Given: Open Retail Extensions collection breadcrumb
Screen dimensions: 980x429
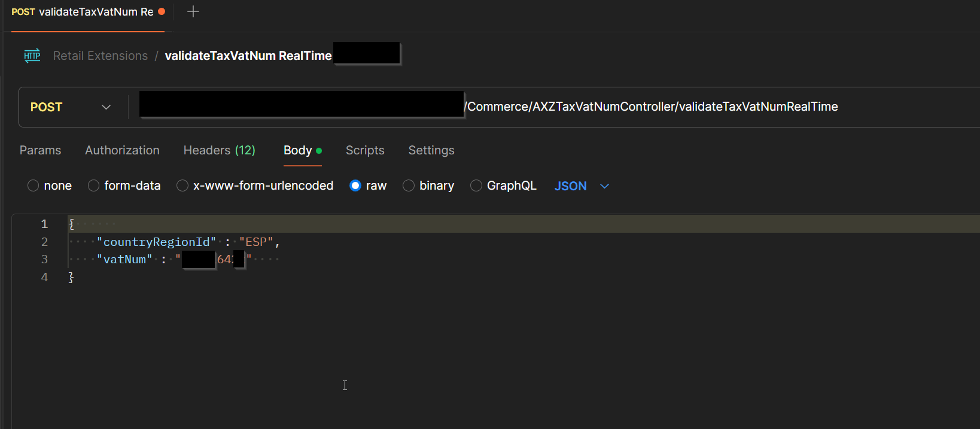Looking at the screenshot, I should [x=101, y=56].
